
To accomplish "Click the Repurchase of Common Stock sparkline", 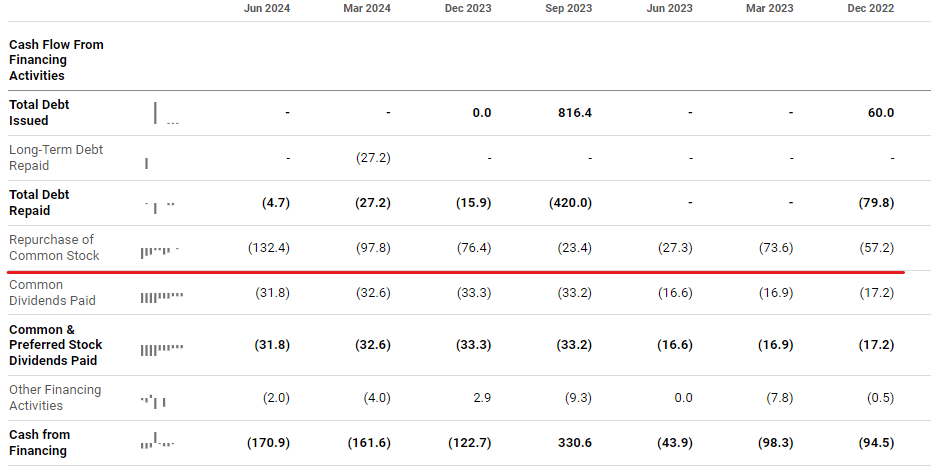I will [x=160, y=250].
